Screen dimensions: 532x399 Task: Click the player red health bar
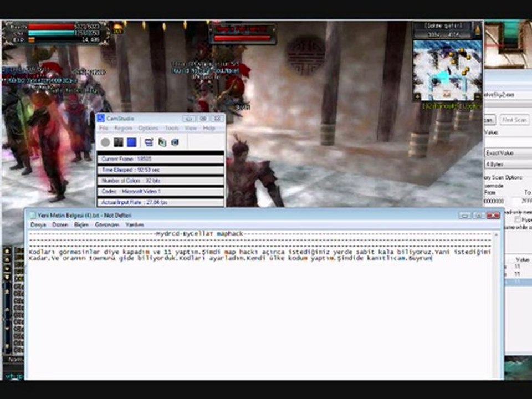pyautogui.click(x=51, y=27)
